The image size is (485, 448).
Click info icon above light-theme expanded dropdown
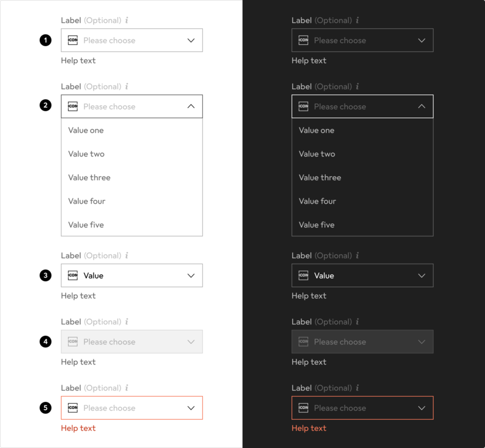(x=127, y=86)
